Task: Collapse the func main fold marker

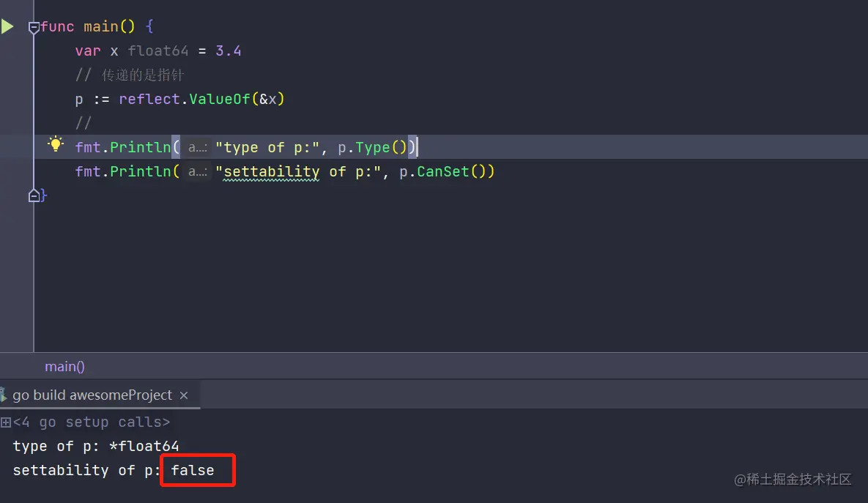Action: click(34, 26)
